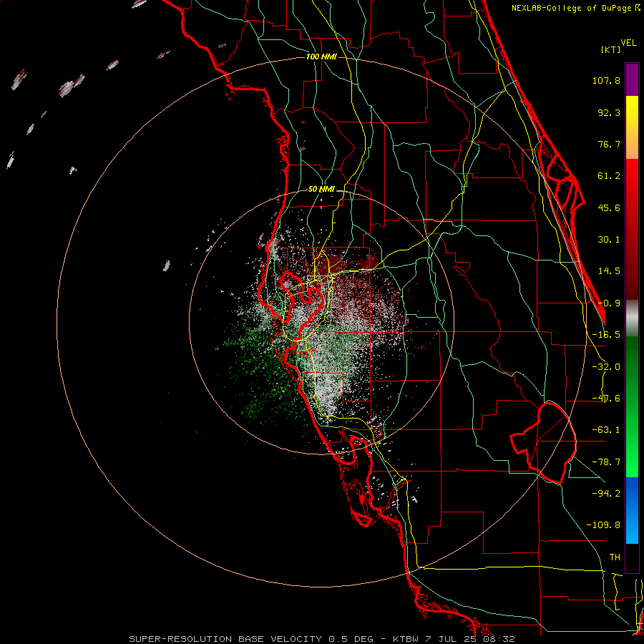Click the 61.2 velocity scale value
644x644 pixels.
[x=609, y=176]
